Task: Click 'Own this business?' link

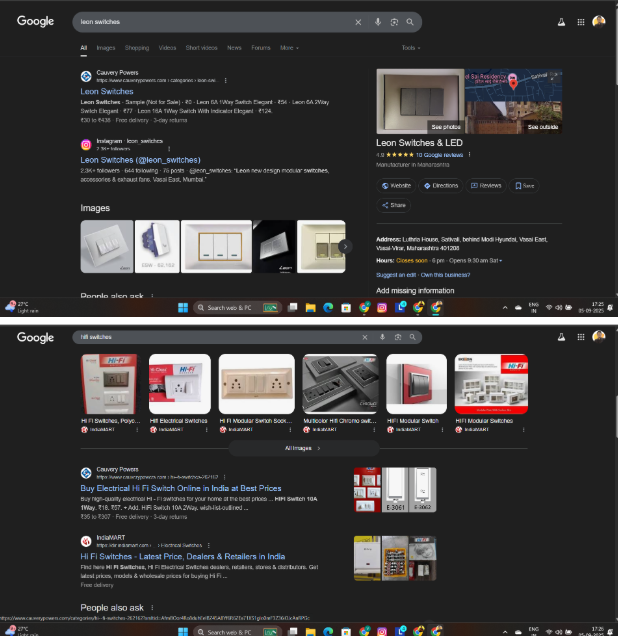Action: pos(445,275)
